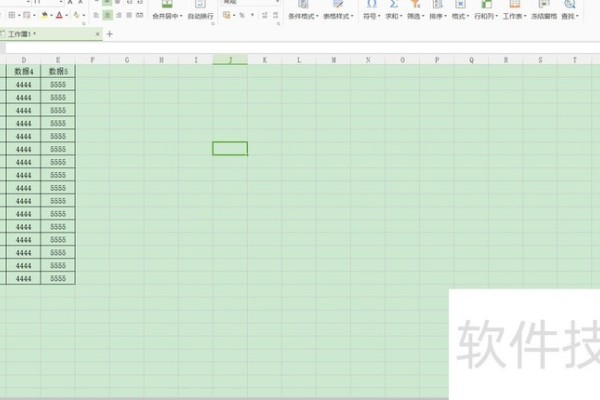
Task: Click the 数据5 header cell
Action: coord(58,72)
